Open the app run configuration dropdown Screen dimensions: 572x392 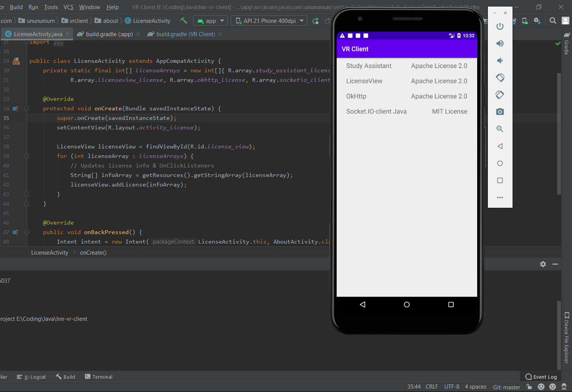[211, 21]
